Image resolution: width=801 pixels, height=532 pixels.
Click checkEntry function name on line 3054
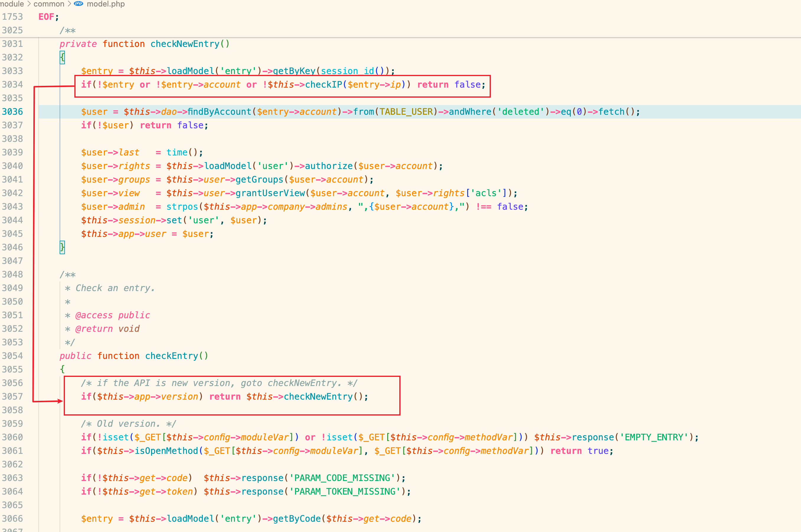171,356
